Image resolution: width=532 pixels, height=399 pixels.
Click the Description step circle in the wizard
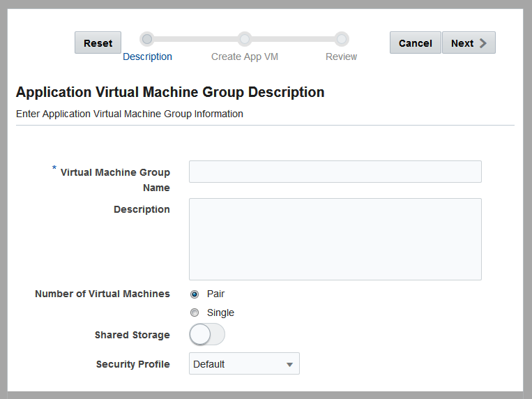coord(147,39)
